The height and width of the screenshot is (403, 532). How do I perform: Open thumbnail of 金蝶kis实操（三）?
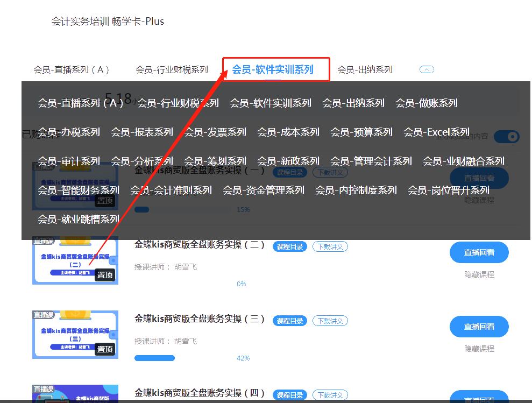pyautogui.click(x=75, y=335)
